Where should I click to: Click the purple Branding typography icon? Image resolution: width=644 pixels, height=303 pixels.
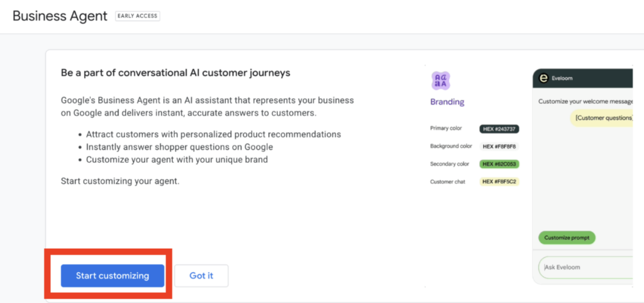coord(440,81)
